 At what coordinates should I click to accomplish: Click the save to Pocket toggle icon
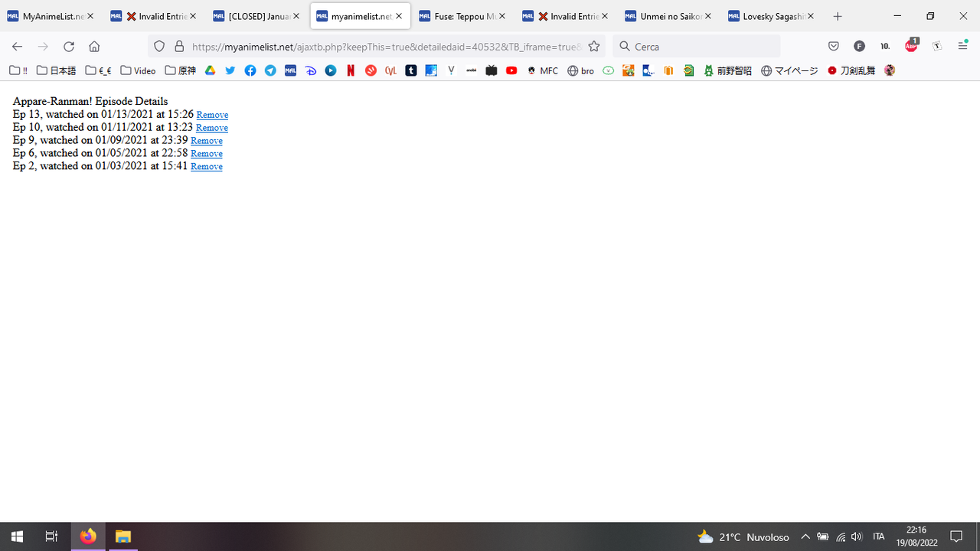[x=834, y=46]
